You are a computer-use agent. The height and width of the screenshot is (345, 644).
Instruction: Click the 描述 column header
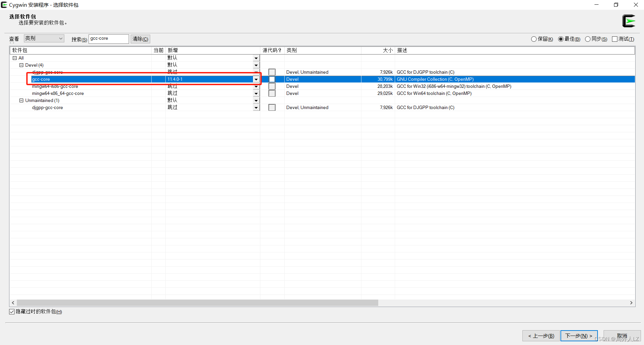coord(515,50)
